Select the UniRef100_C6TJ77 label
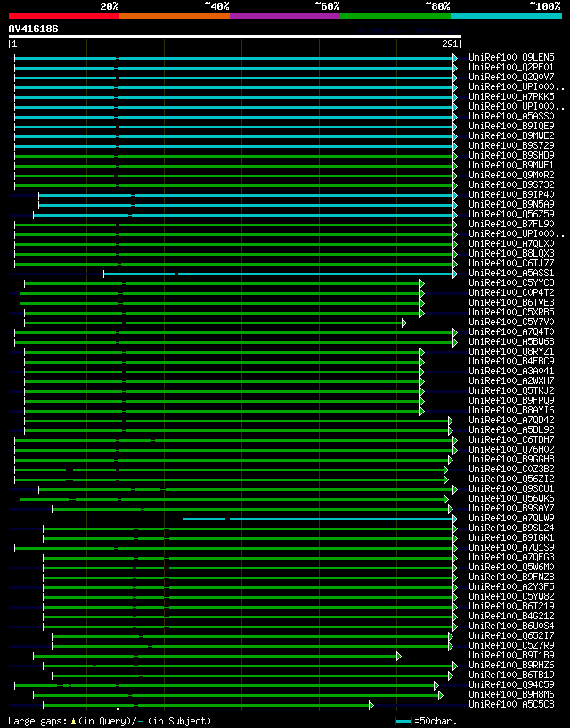 (511, 263)
